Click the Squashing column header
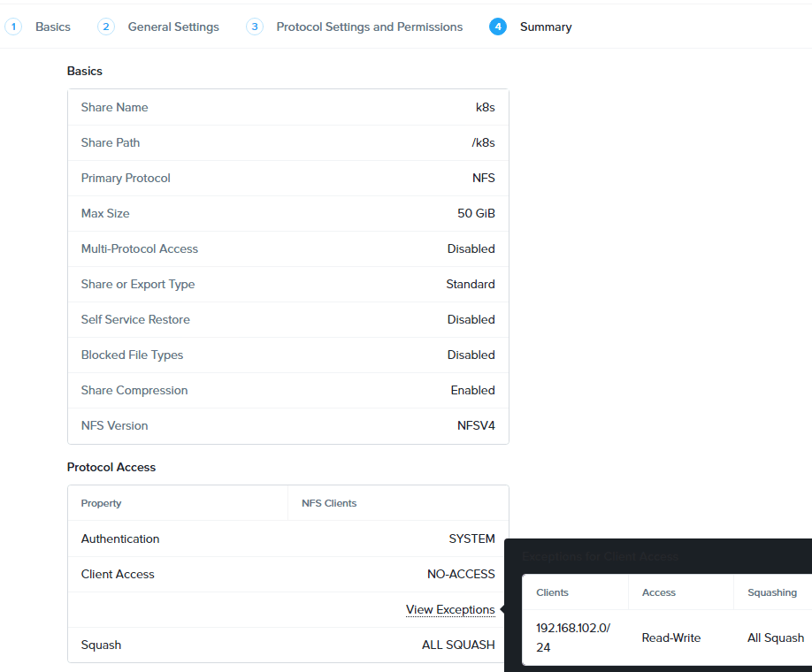Viewport: 812px width, 672px height. pos(772,592)
